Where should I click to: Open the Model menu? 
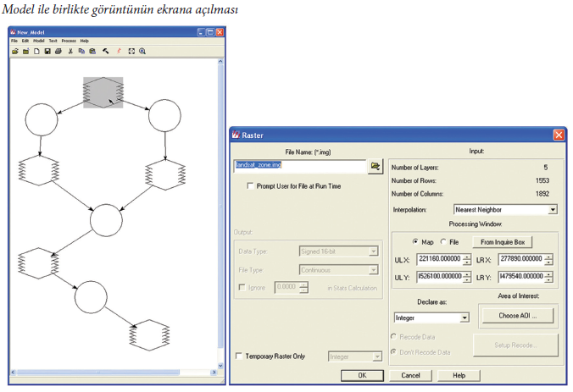click(x=38, y=41)
